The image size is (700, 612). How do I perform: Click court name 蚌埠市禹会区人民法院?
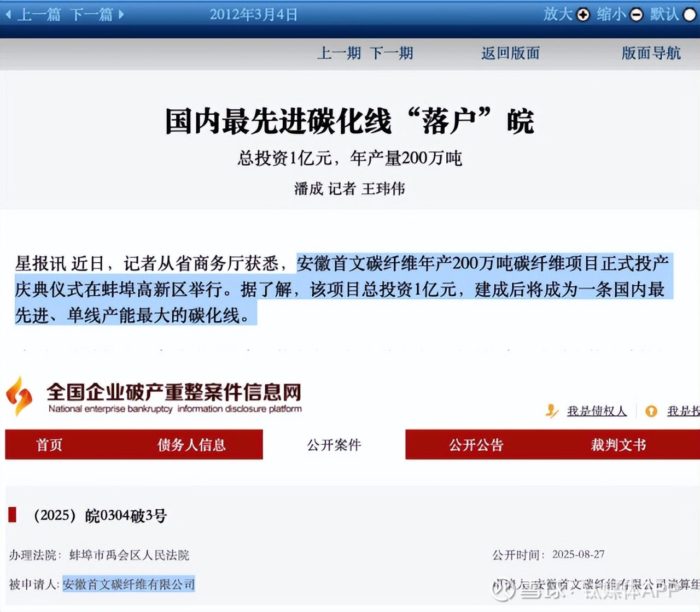point(129,555)
